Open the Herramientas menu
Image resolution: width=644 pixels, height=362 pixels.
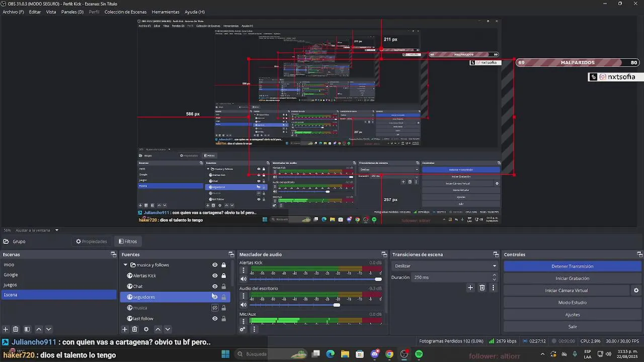(166, 12)
